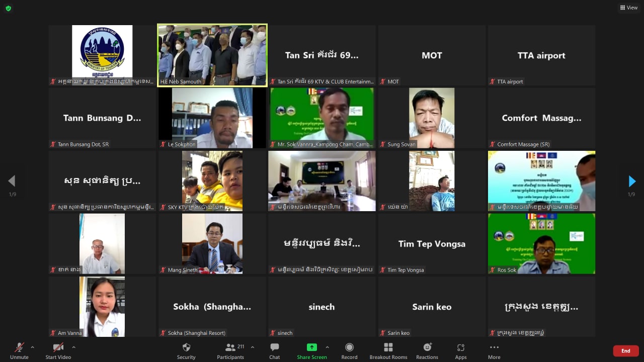Select the H.E Neb Samouth video tile
This screenshot has width=644, height=362.
point(212,55)
